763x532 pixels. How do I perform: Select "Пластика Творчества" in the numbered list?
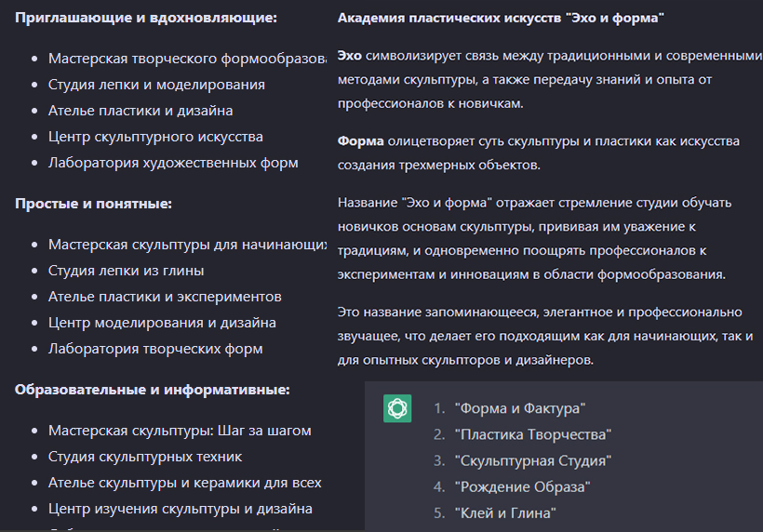pos(532,434)
